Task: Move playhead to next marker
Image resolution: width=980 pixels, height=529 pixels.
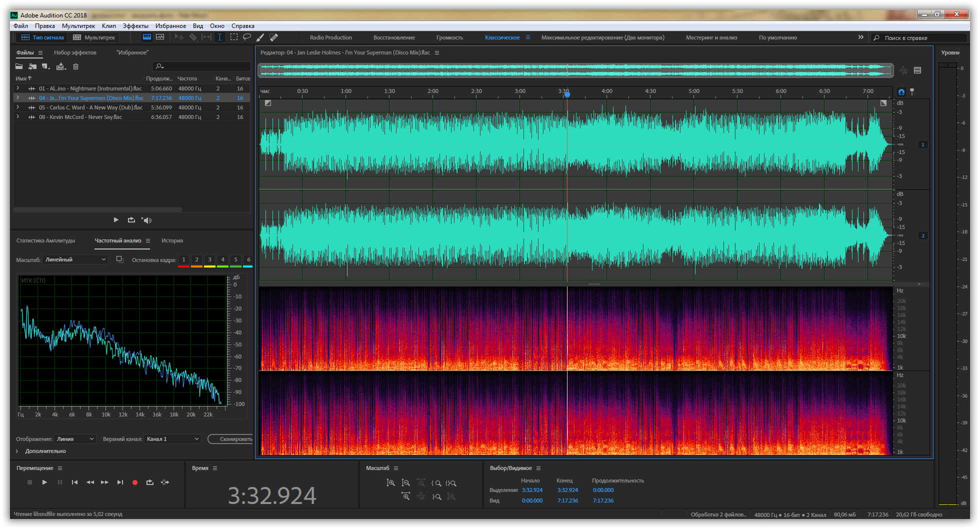Action: 120,482
